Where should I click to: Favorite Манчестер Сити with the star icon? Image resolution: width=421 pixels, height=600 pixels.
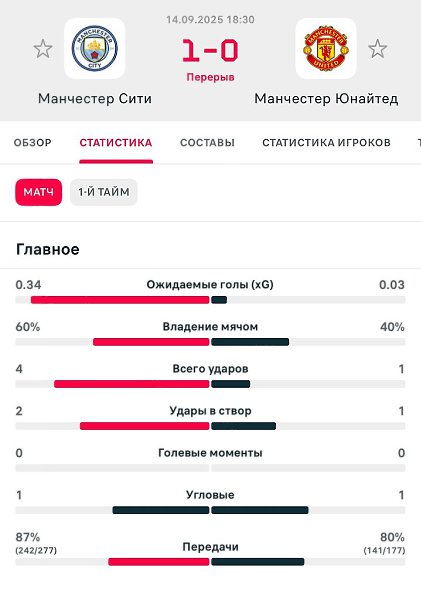tap(42, 49)
